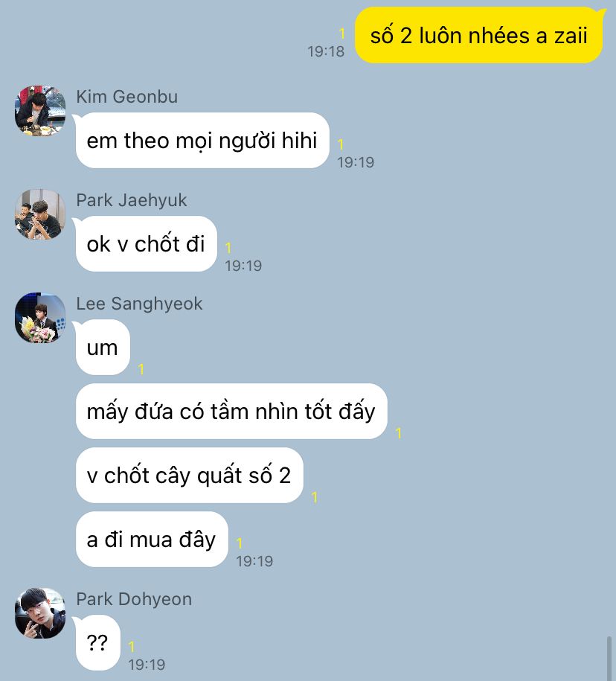Select the yellow "số 2 luôn nhées a zaii" bubble
Image resolution: width=616 pixels, height=681 pixels.
479,35
